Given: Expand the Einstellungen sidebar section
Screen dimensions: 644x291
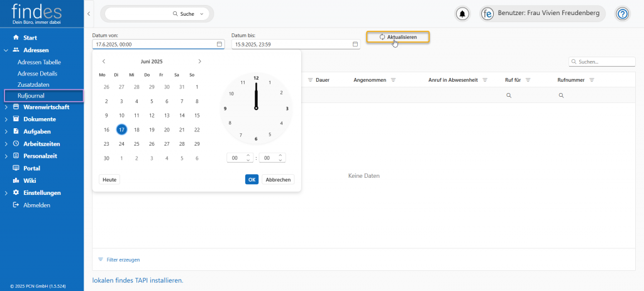Looking at the screenshot, I should 6,192.
